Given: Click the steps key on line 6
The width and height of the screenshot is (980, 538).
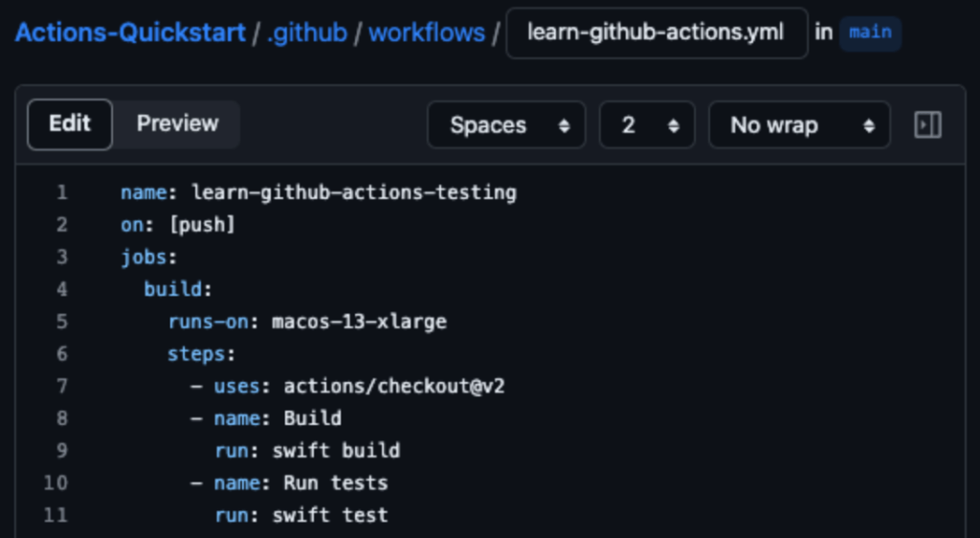Looking at the screenshot, I should click(196, 354).
